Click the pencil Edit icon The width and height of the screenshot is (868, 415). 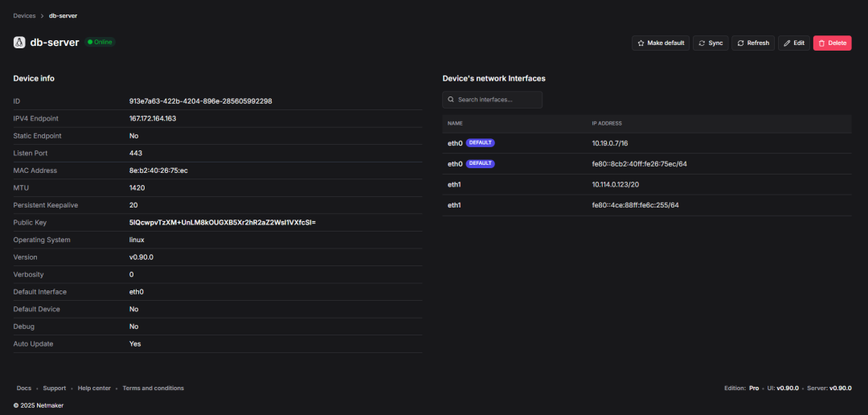[787, 43]
